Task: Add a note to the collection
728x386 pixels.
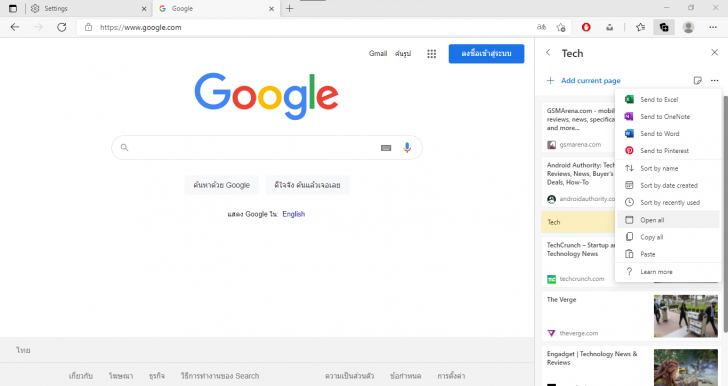Action: click(697, 80)
